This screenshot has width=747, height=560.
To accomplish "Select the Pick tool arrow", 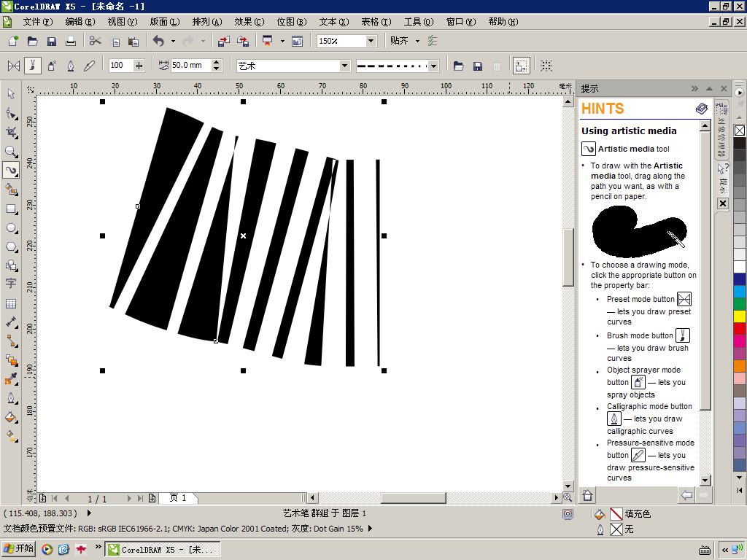I will 10,94.
